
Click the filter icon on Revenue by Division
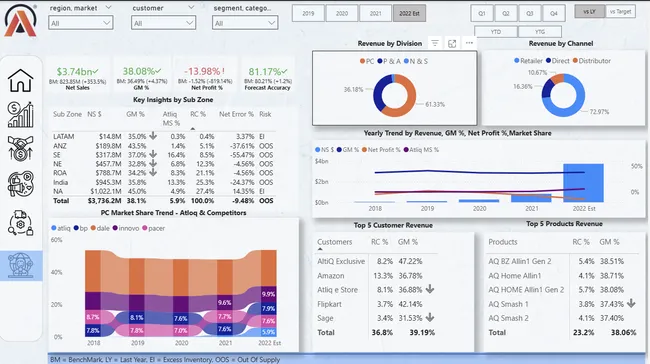[x=435, y=43]
